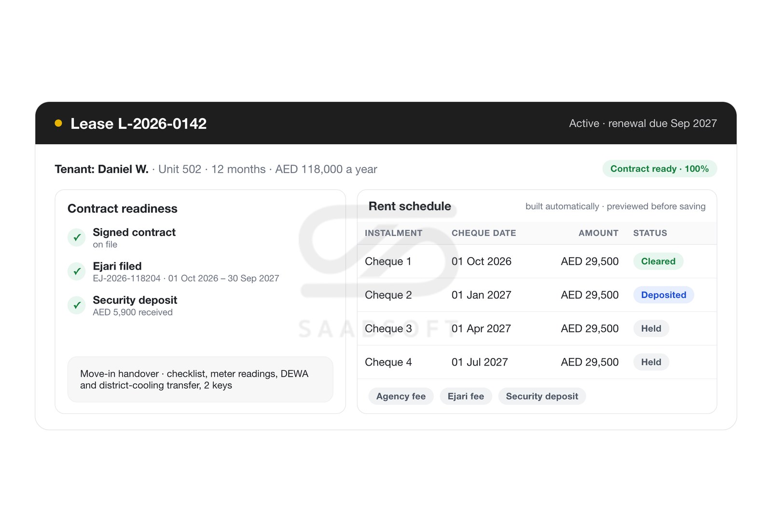The image size is (772, 532).
Task: Select the Cheque 3 instalment cell
Action: [x=388, y=329]
